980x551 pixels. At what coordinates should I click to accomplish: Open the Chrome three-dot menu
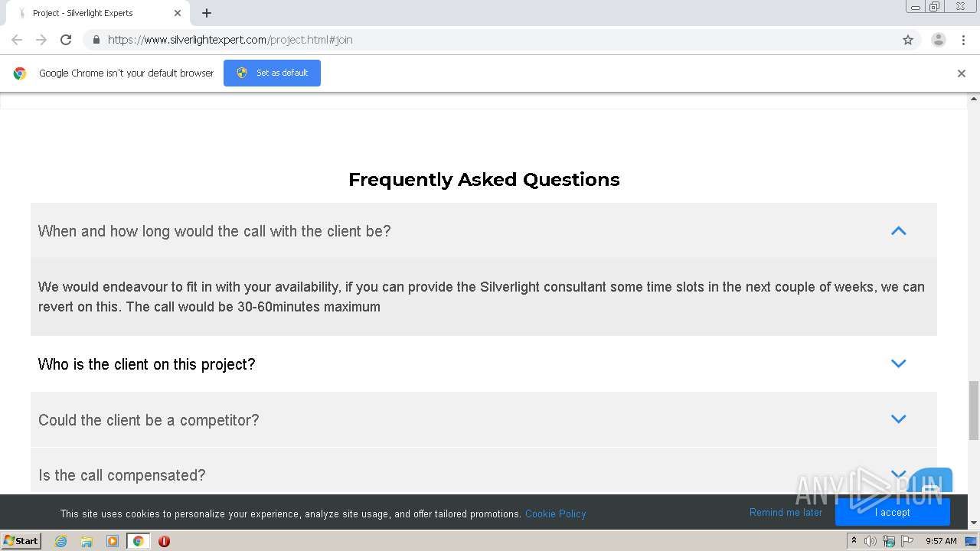point(963,40)
